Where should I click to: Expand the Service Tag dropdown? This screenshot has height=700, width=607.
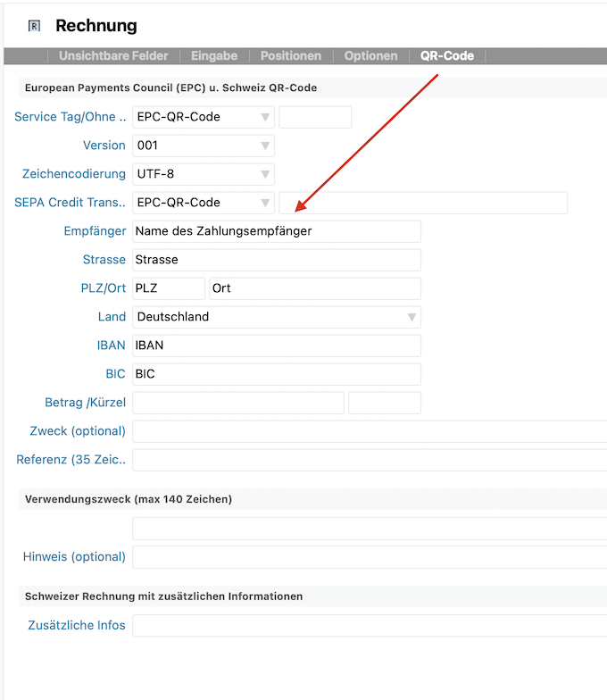pos(204,117)
